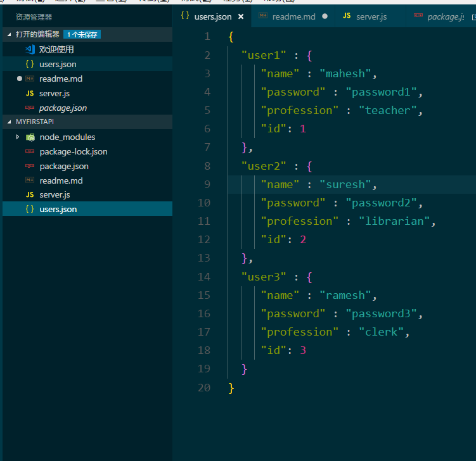Click the "clerk" value
Viewport: 476px width, 461px height.
tap(382, 332)
